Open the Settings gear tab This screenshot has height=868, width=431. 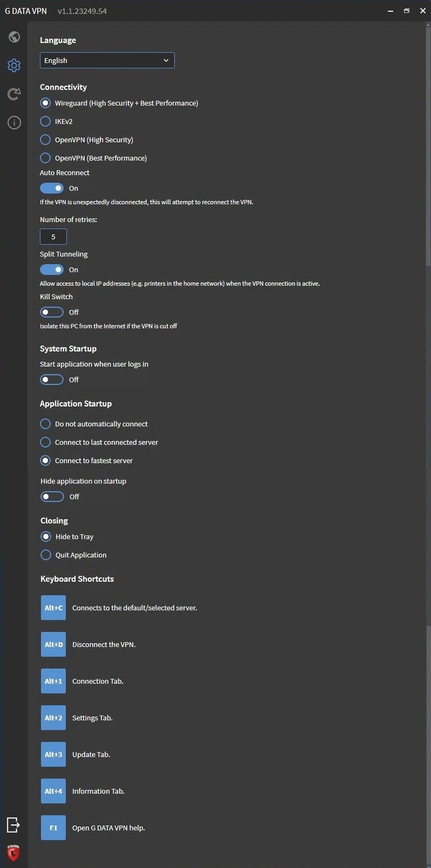point(14,65)
